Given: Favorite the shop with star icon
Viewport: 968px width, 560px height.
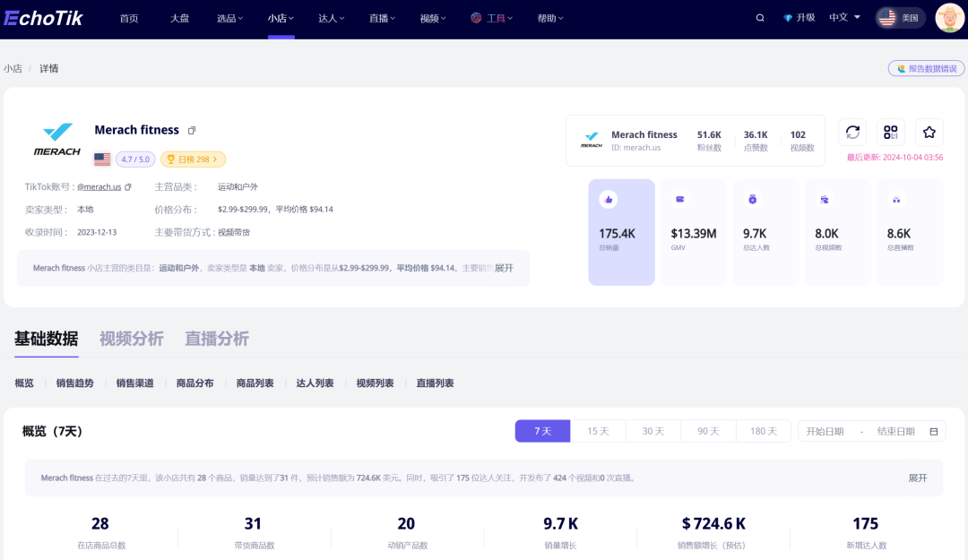Looking at the screenshot, I should click(x=929, y=132).
